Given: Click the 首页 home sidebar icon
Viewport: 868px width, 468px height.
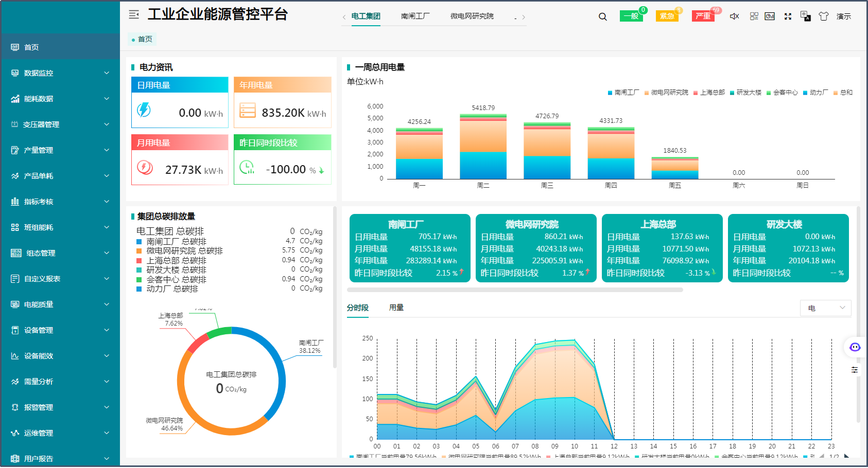Looking at the screenshot, I should tap(15, 47).
